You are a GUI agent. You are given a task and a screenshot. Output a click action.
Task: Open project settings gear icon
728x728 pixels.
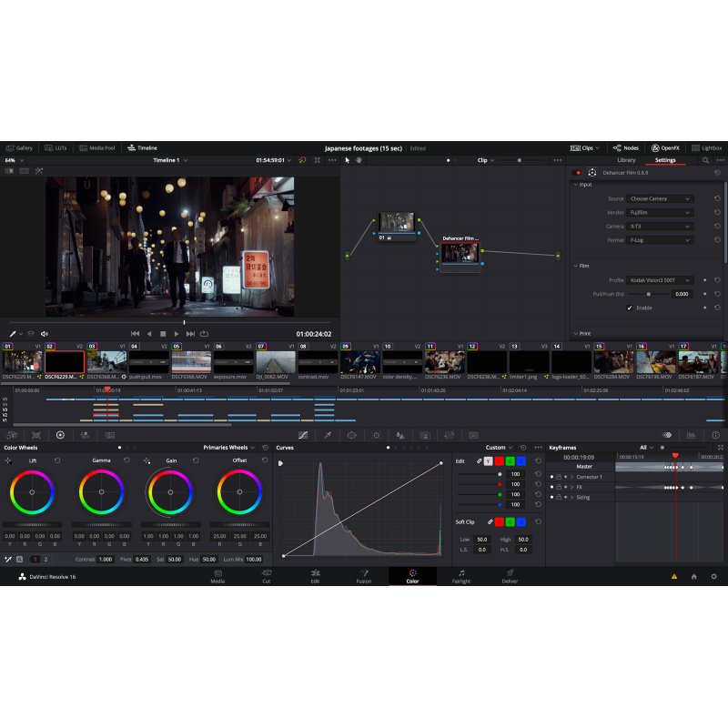point(713,576)
